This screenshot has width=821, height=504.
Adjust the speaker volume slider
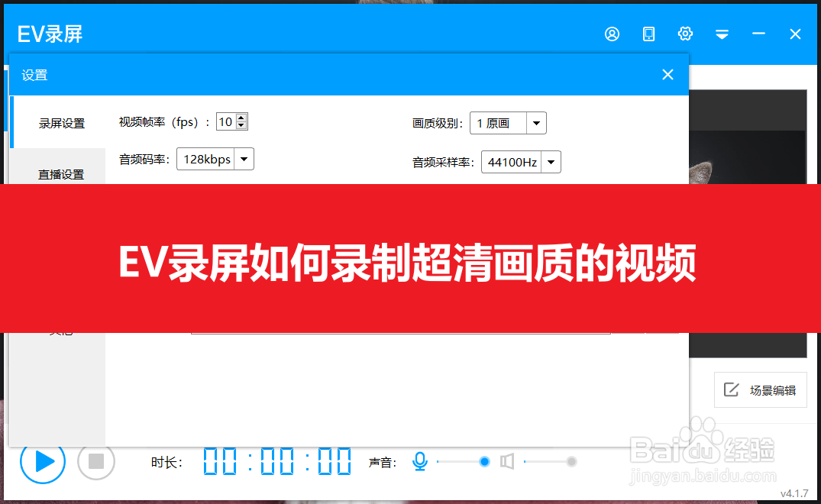point(550,461)
